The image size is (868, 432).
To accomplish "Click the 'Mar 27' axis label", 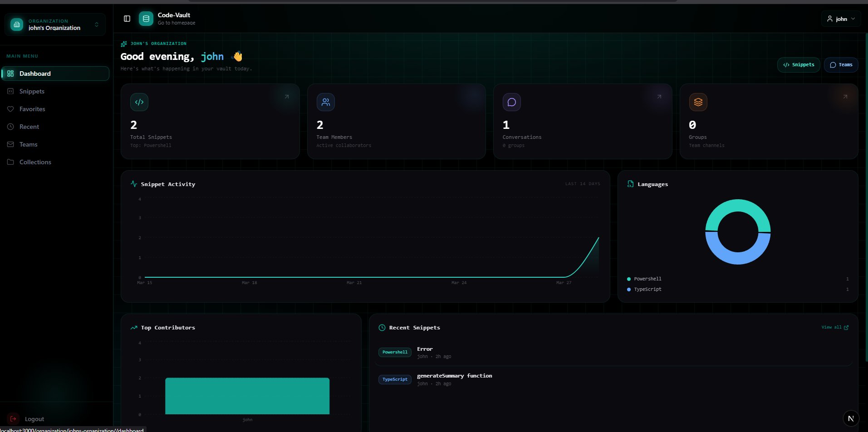I will pyautogui.click(x=564, y=283).
